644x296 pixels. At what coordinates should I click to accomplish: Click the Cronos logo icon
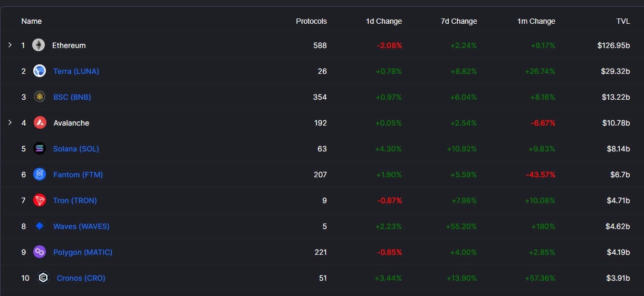(43, 278)
